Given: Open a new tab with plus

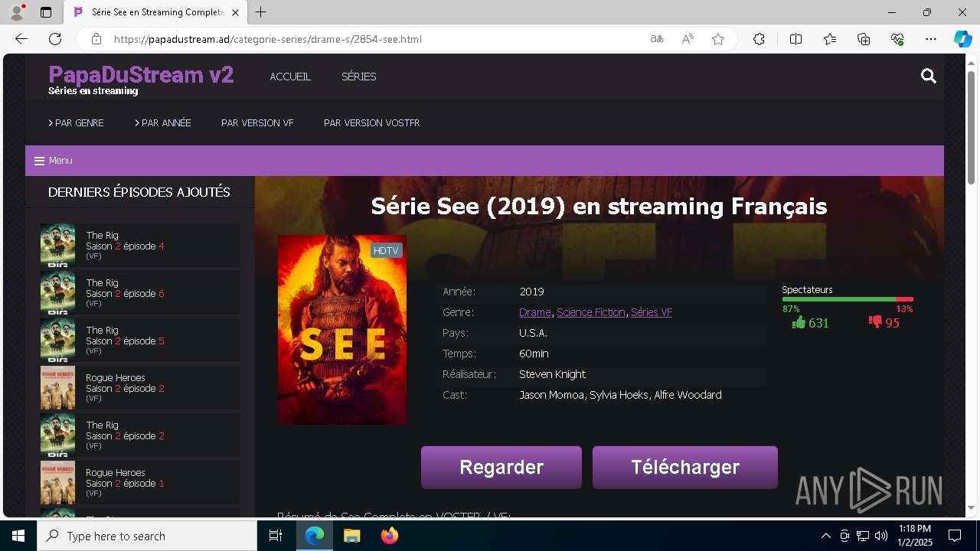Looking at the screenshot, I should point(261,12).
